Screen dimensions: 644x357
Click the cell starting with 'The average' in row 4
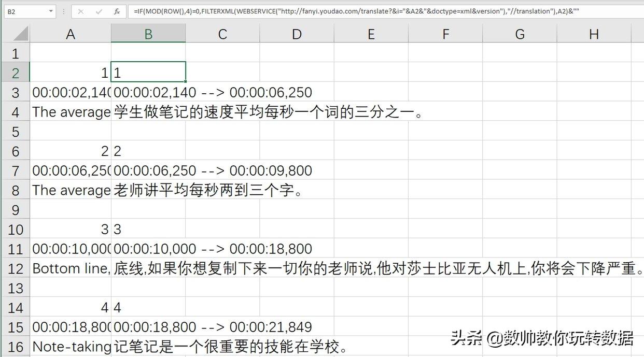pyautogui.click(x=71, y=112)
